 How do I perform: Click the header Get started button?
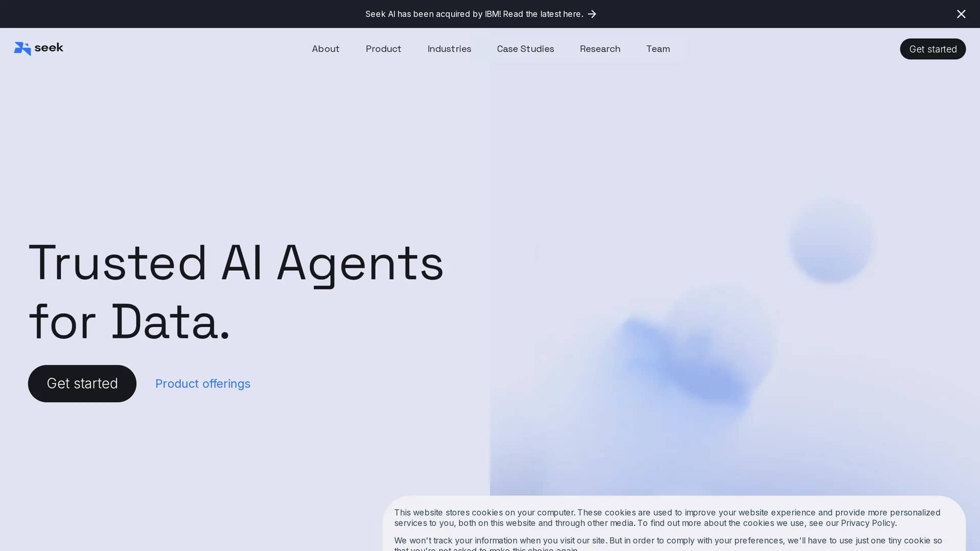click(x=933, y=49)
